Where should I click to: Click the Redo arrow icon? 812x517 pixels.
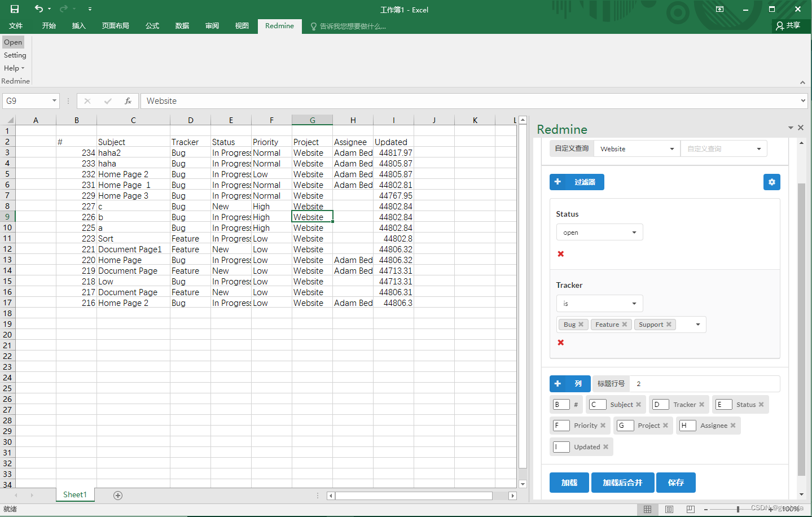click(63, 8)
